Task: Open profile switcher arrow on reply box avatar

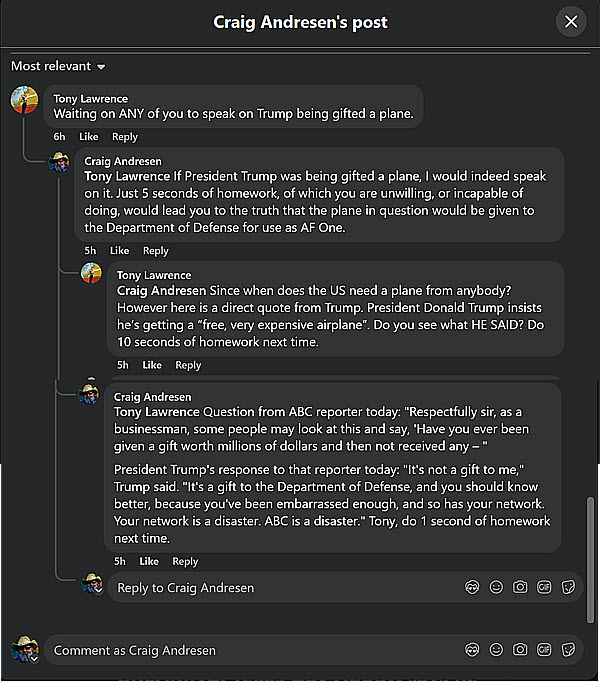Action: point(98,592)
